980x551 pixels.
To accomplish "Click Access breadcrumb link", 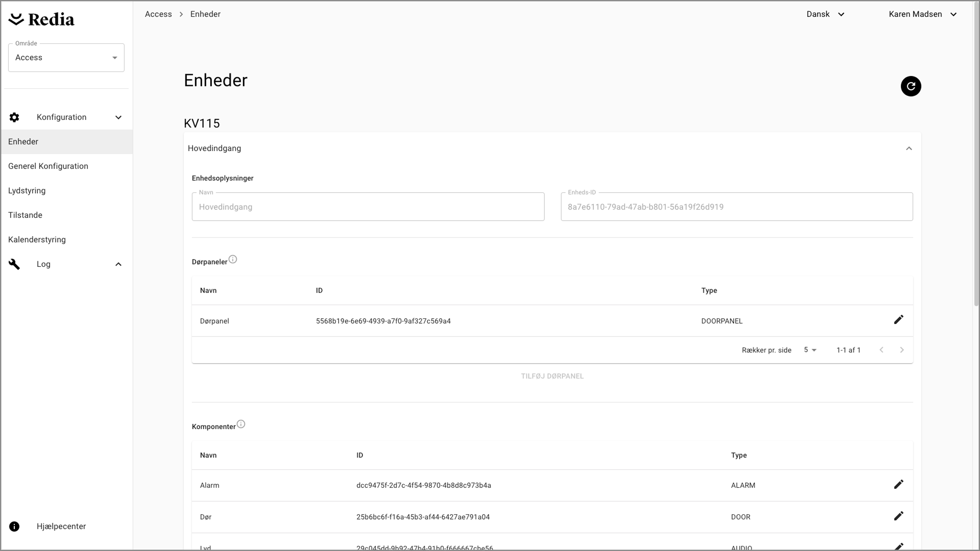I will [158, 14].
